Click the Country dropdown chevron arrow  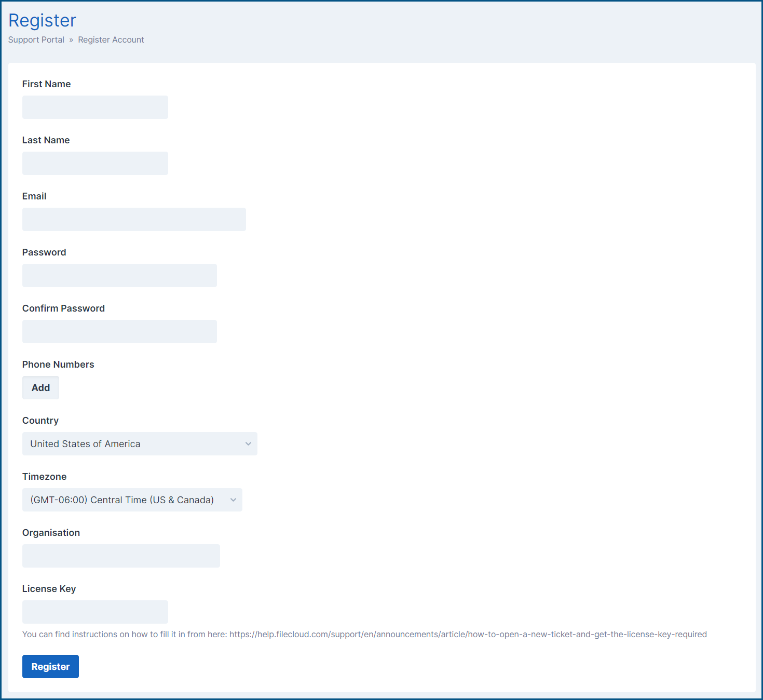click(249, 443)
